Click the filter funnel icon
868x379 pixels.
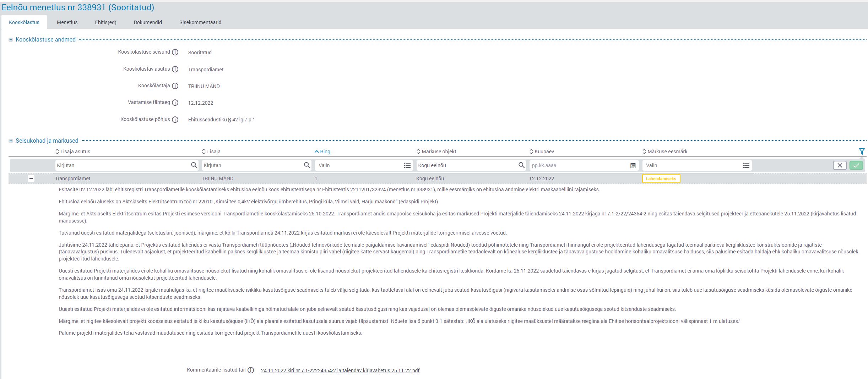point(862,152)
